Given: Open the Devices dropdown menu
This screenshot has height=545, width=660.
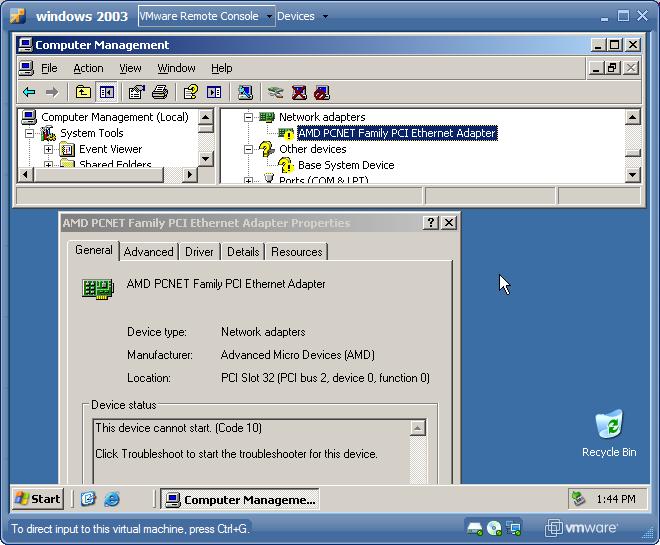Looking at the screenshot, I should (x=302, y=16).
